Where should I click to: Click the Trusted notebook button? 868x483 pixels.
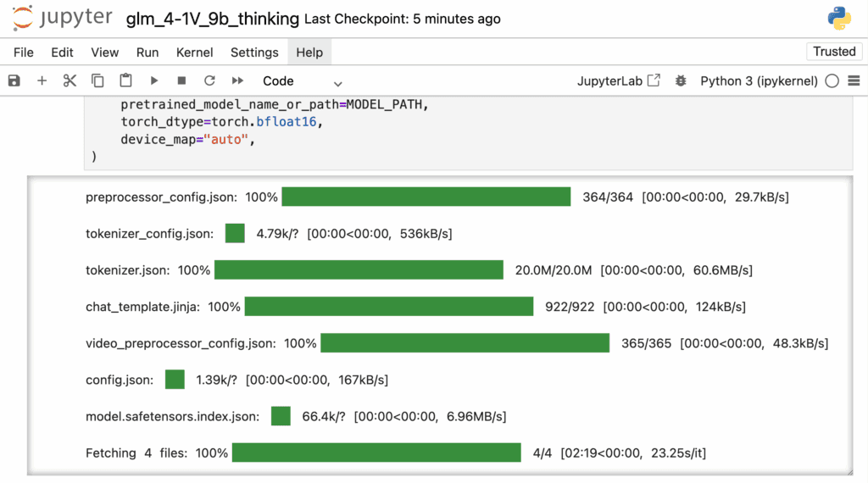click(x=834, y=52)
